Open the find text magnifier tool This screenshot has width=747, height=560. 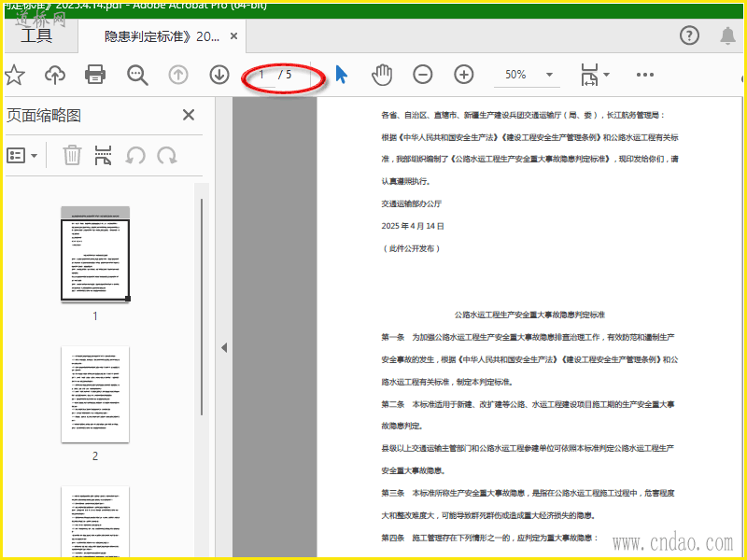[137, 76]
